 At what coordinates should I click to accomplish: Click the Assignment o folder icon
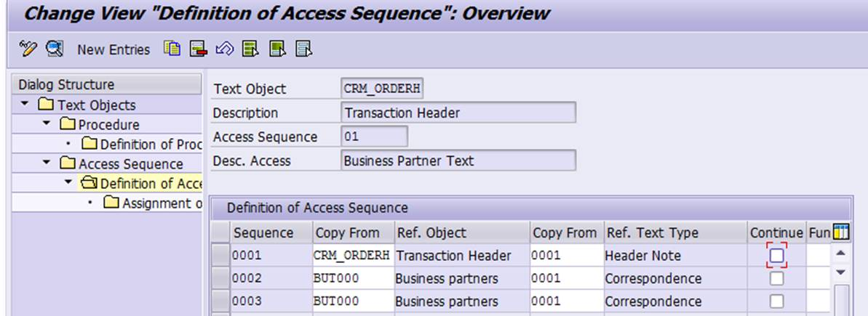[x=111, y=203]
